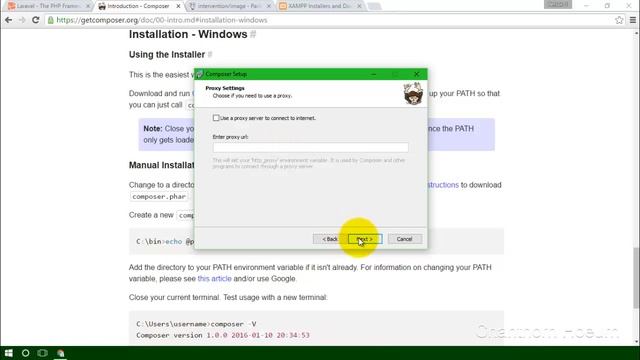
Task: Switch to XAMPP Installers tab
Action: click(x=319, y=6)
